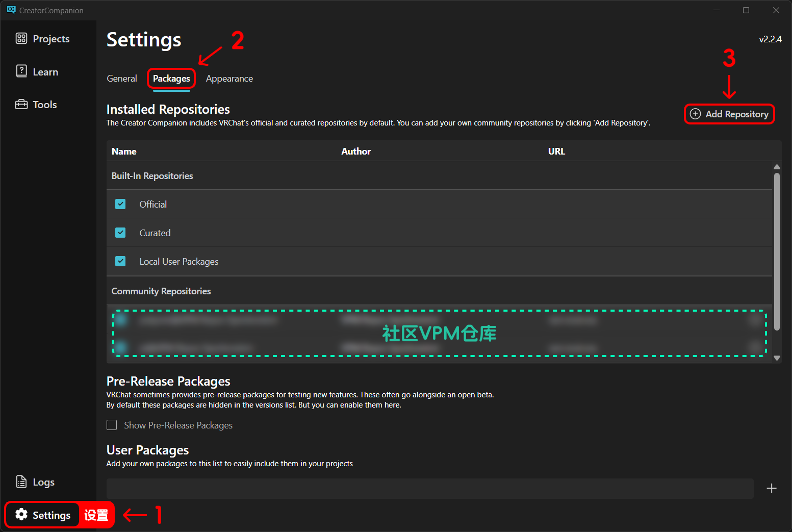Viewport: 792px width, 532px height.
Task: Switch to the General settings tab
Action: pyautogui.click(x=122, y=79)
